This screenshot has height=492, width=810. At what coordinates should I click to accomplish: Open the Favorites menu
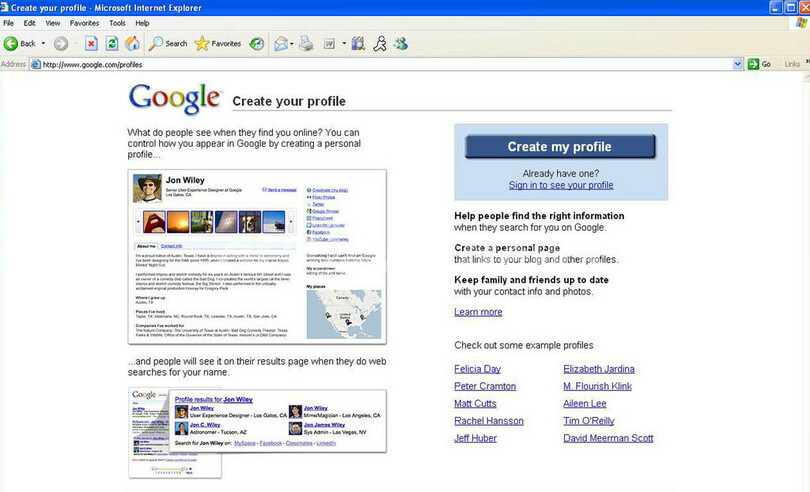click(84, 23)
